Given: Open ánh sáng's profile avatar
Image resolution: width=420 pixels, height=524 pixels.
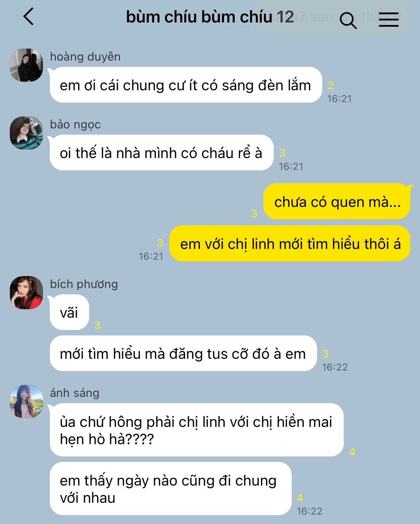Looking at the screenshot, I should [x=26, y=401].
